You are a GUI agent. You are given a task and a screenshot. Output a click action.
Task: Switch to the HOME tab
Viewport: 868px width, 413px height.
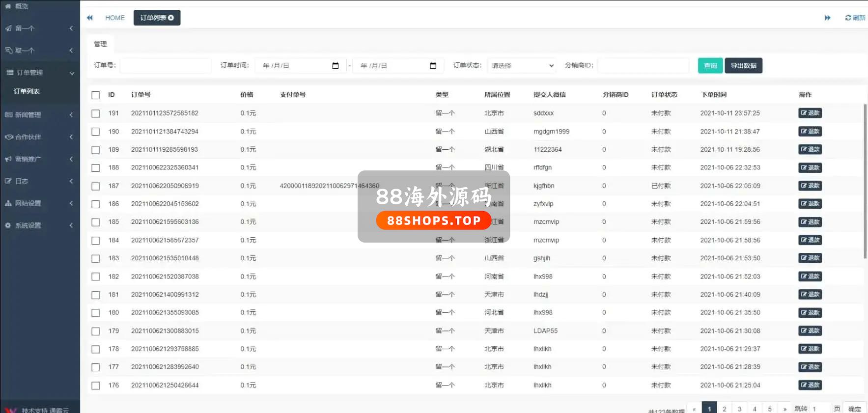click(x=115, y=18)
